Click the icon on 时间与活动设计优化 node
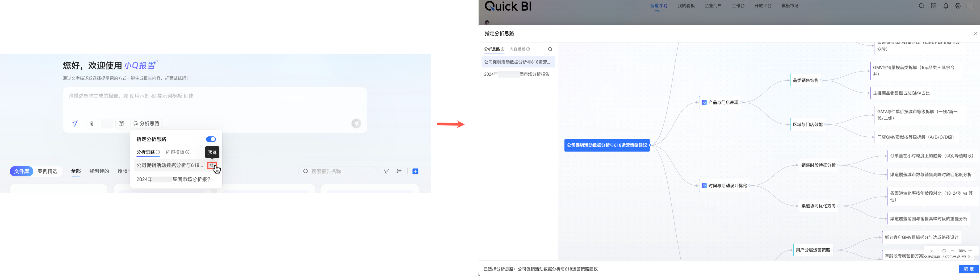This screenshot has width=980, height=276. (704, 186)
